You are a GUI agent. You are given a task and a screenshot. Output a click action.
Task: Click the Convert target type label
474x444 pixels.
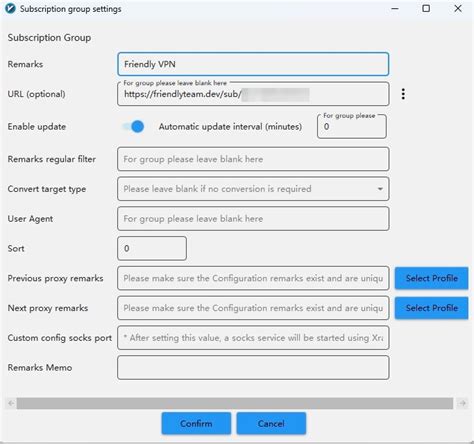click(x=47, y=189)
